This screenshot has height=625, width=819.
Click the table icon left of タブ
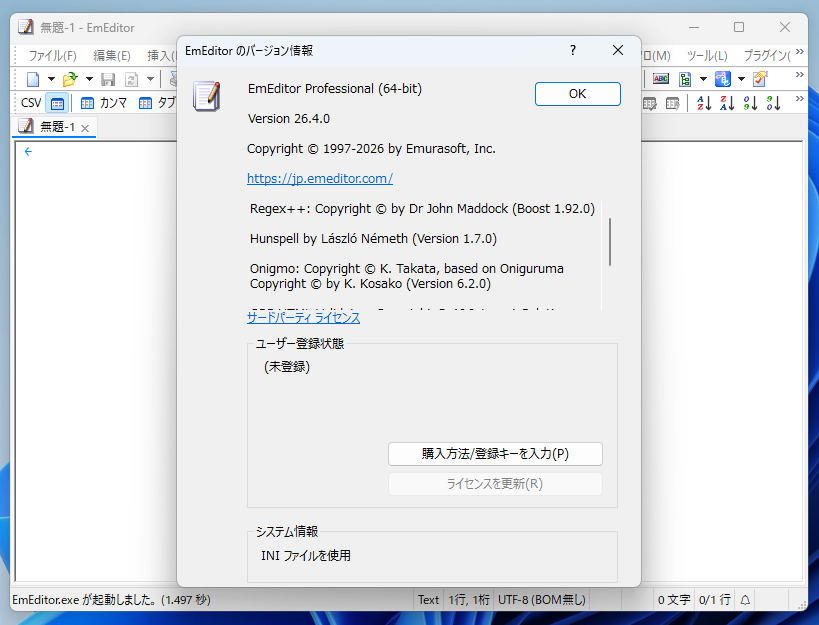(x=145, y=103)
